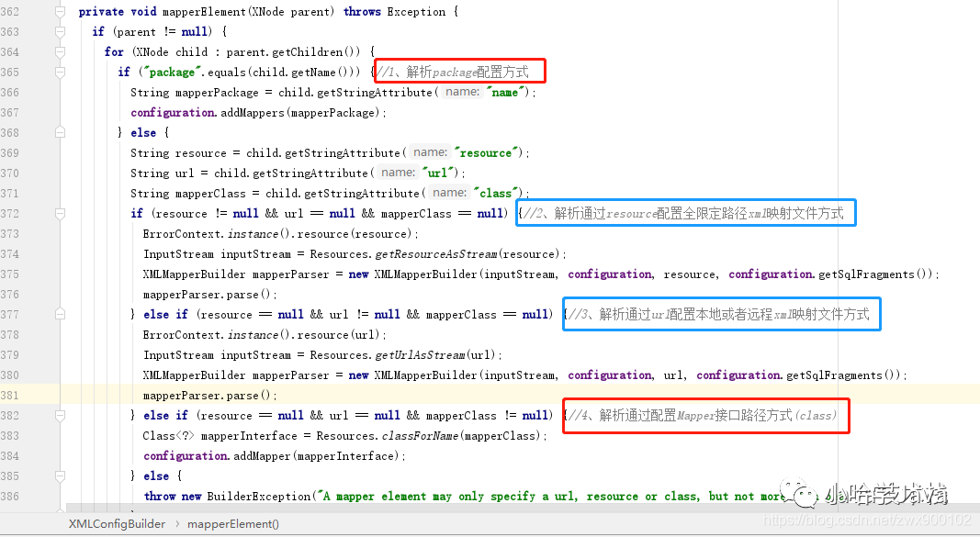Click 'mapperParser.parse()' on line 376

coord(208,294)
